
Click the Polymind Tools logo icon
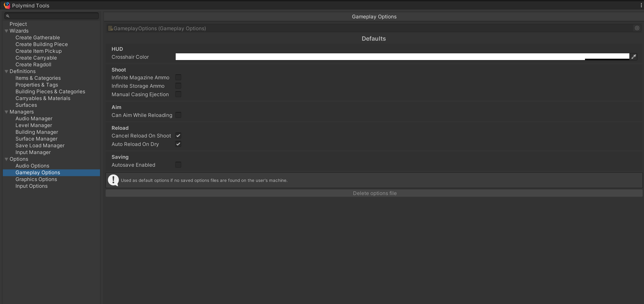pyautogui.click(x=7, y=5)
